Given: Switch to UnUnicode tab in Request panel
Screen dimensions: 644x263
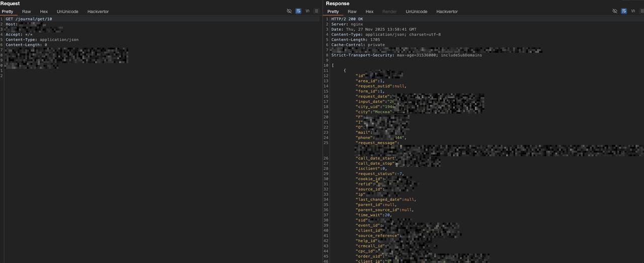Looking at the screenshot, I should (x=67, y=12).
